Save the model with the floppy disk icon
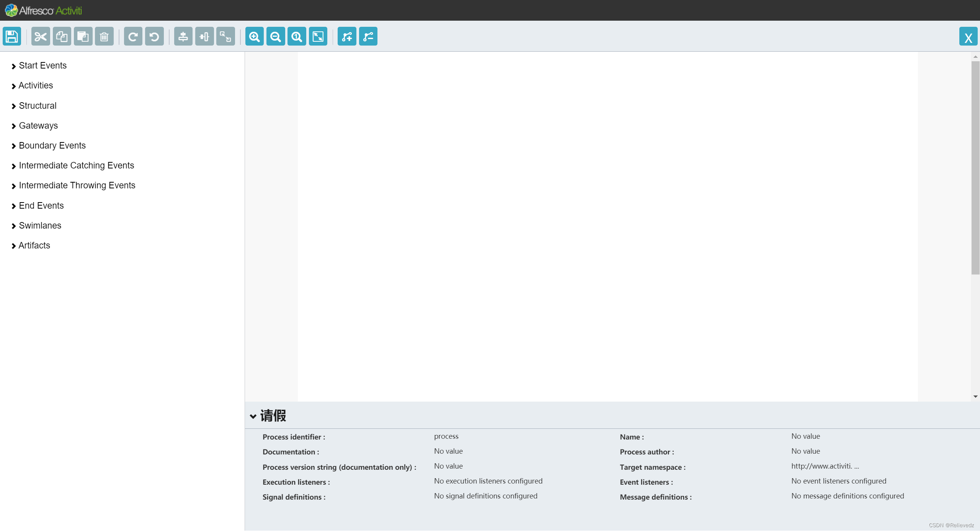 (12, 37)
